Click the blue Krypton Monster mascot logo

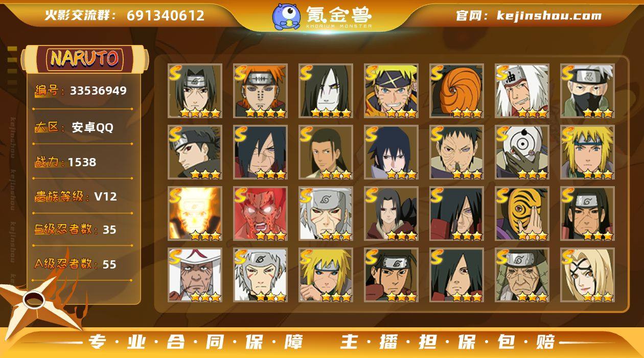pos(286,16)
